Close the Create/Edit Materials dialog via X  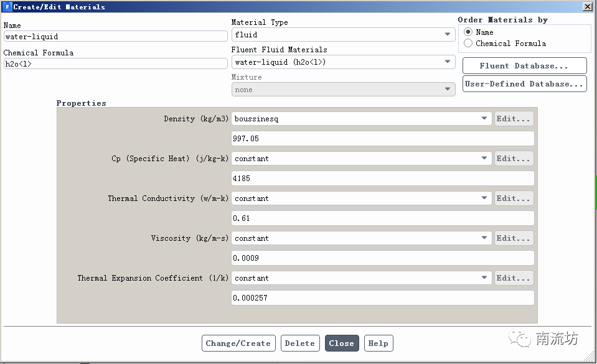587,7
